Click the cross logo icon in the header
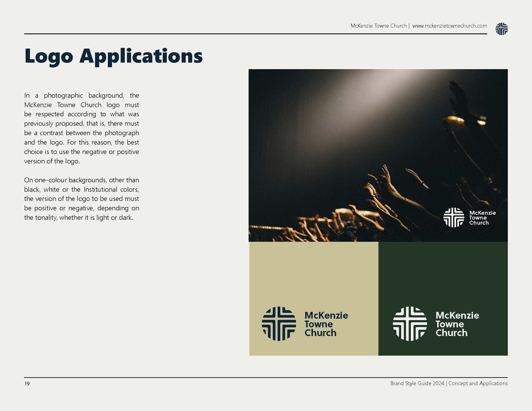The image size is (532, 411). click(501, 29)
